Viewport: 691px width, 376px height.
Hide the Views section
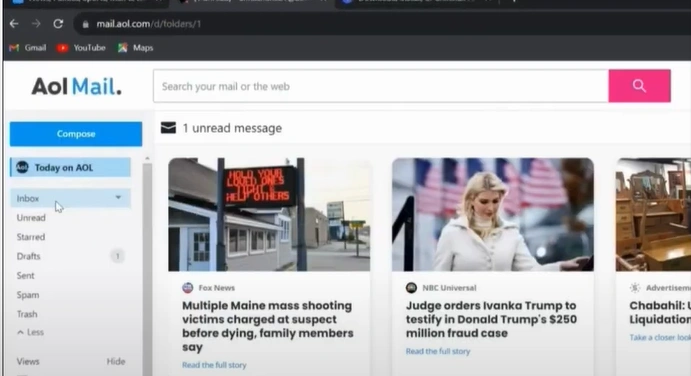[116, 361]
